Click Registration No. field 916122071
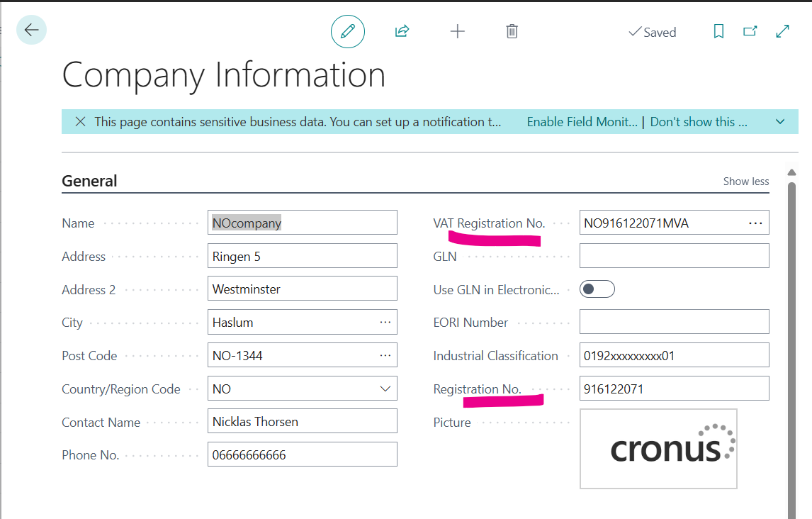 click(675, 389)
